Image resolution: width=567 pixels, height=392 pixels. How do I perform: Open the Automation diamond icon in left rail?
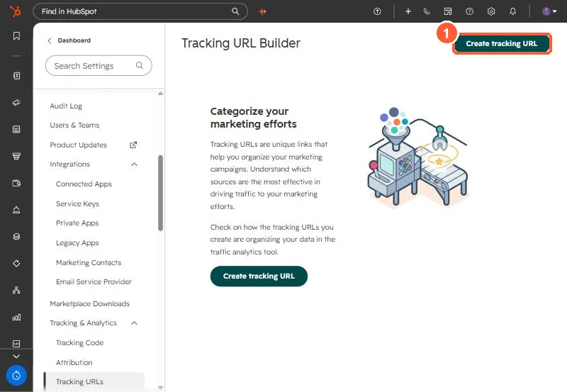coord(16,263)
